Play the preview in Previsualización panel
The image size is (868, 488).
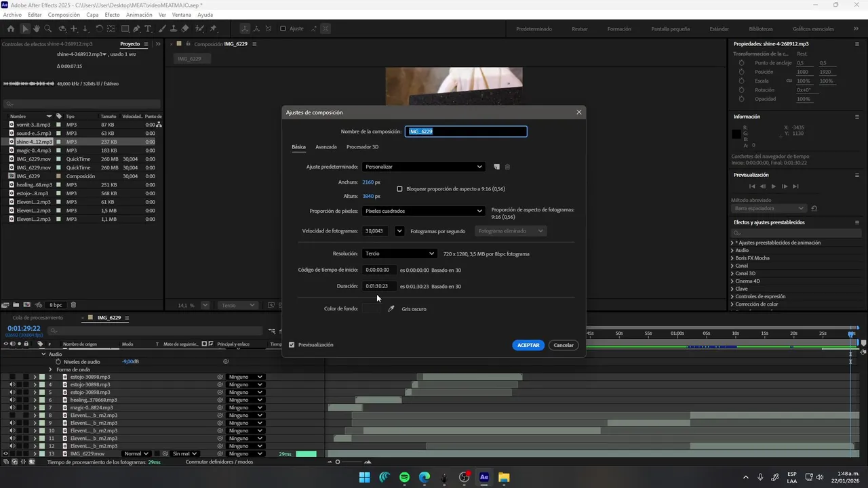[774, 186]
